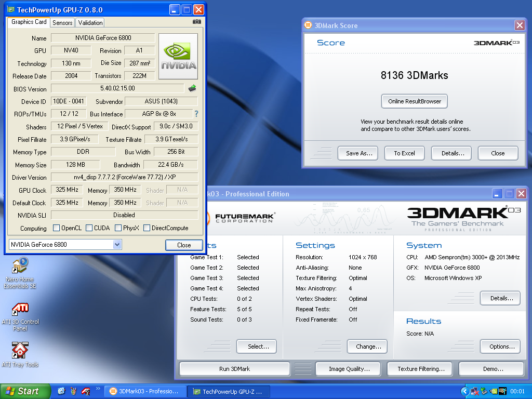
Task: Enable the OpenCL checkbox
Action: (56, 228)
